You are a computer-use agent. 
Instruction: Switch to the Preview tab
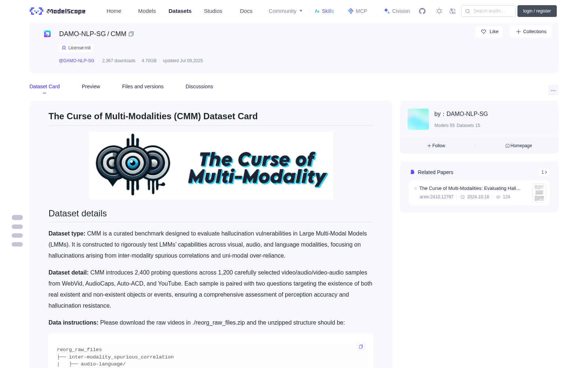click(91, 86)
